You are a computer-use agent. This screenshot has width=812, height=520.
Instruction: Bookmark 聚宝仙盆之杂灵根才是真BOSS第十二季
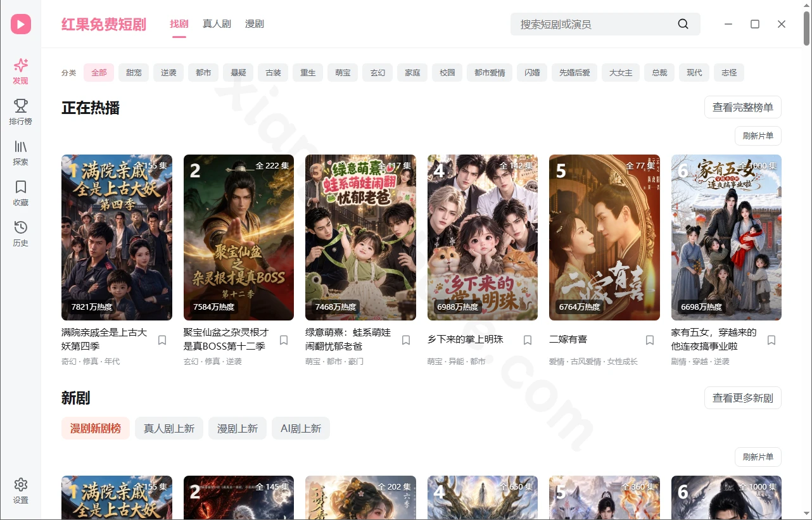(284, 340)
